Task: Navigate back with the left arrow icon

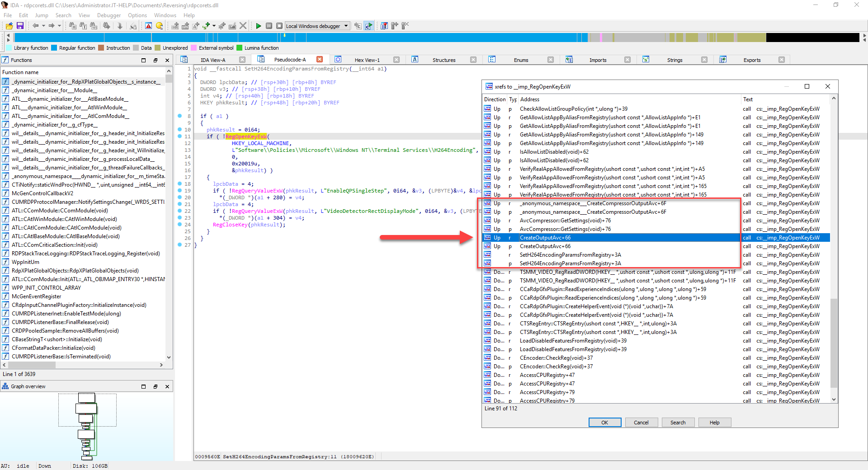Action: tap(36, 26)
